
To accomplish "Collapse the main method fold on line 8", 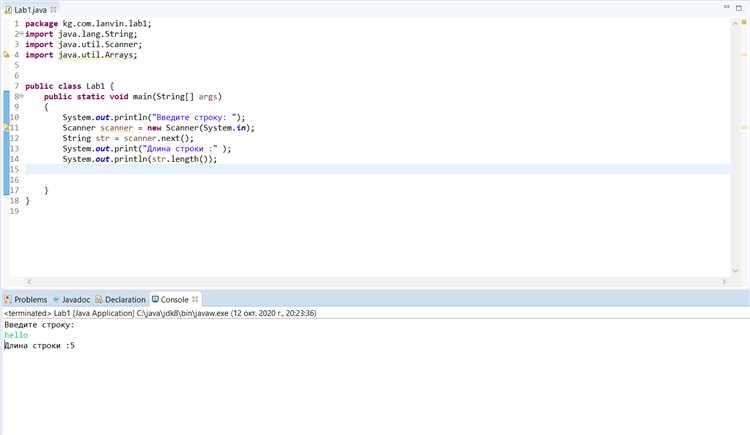I will [x=22, y=97].
